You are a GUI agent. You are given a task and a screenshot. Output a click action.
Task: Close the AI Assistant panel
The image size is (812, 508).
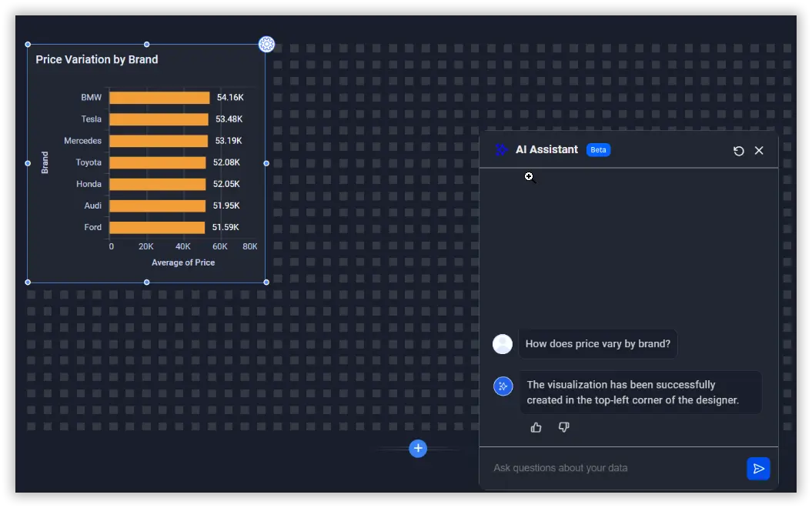[x=759, y=151]
